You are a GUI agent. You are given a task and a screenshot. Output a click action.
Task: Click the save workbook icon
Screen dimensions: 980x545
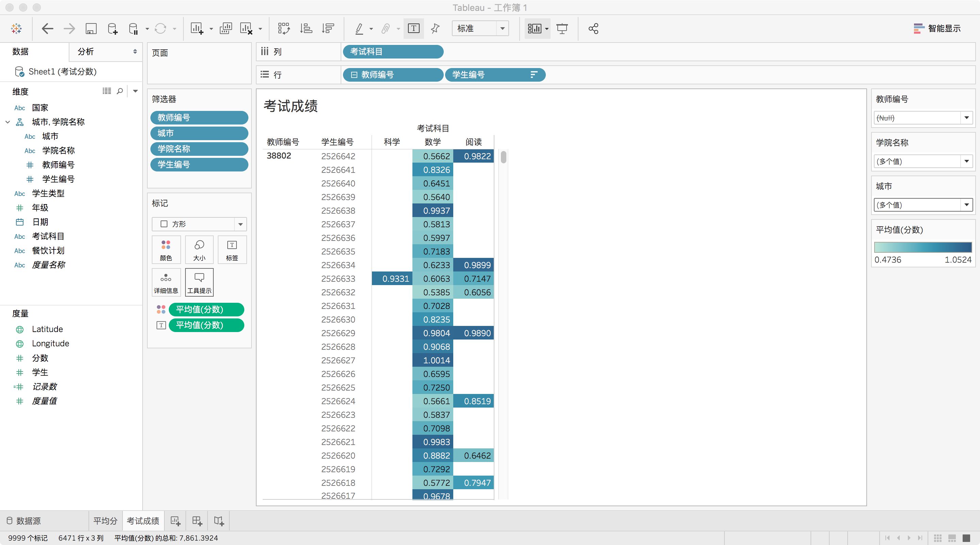pos(91,29)
